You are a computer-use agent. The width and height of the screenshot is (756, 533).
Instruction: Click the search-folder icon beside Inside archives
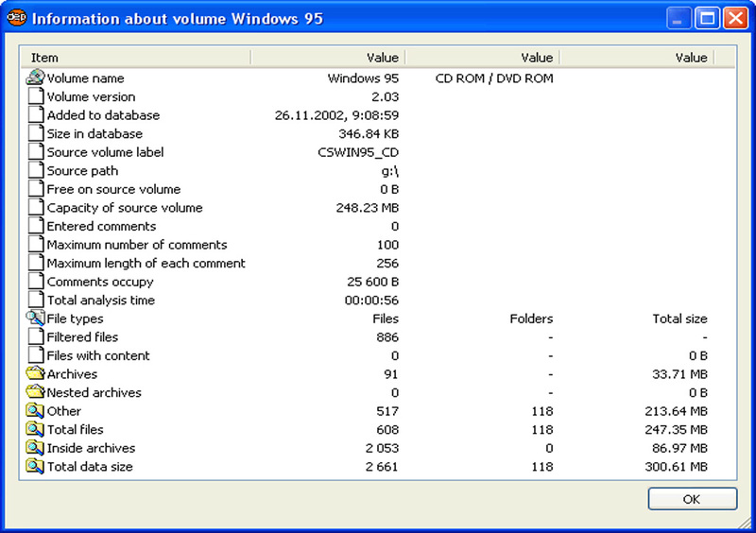[x=35, y=448]
